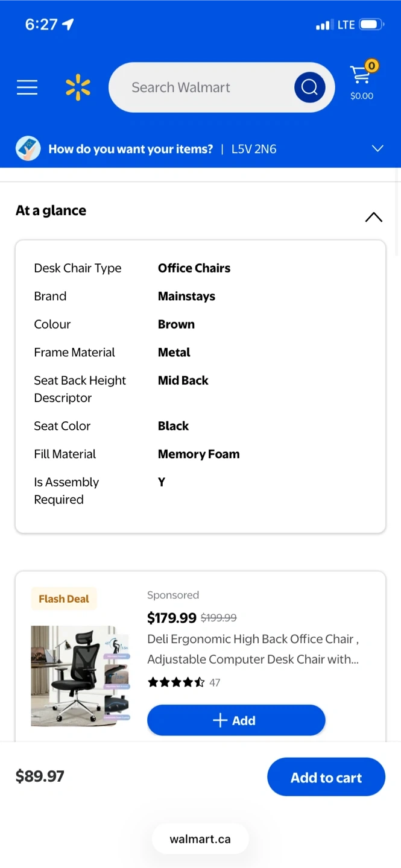Viewport: 401px width, 868px height.
Task: Tap the Flash Deal badge
Action: pyautogui.click(x=63, y=599)
